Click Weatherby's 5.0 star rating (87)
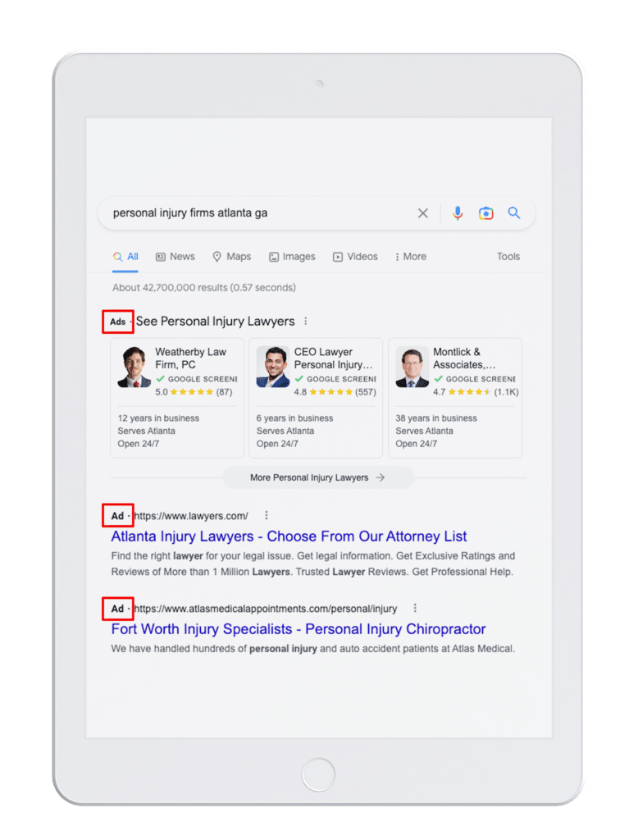This screenshot has height=840, width=638. 194,391
